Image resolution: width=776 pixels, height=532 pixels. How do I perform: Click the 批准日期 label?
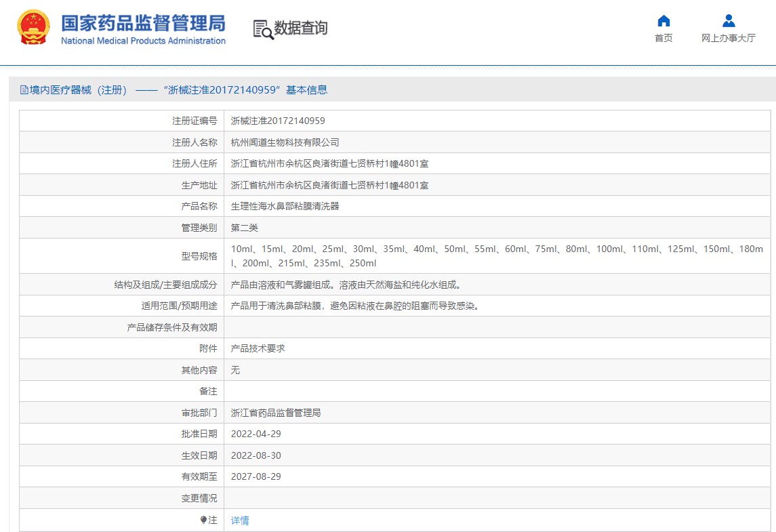(199, 434)
